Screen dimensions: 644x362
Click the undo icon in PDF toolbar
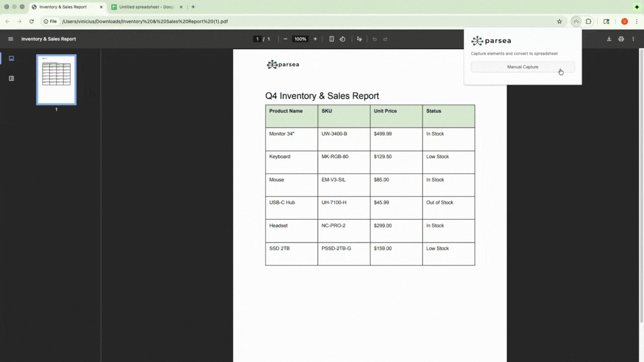coord(373,39)
